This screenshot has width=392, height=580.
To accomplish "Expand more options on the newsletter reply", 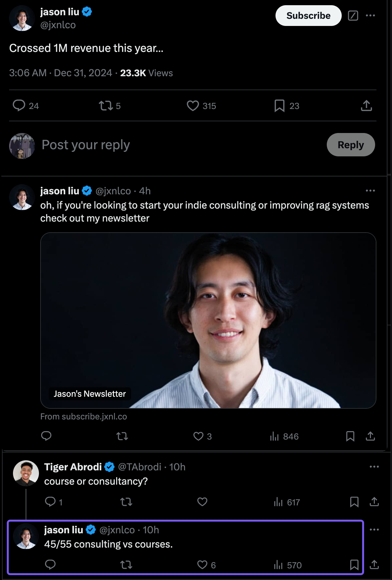I will [370, 191].
